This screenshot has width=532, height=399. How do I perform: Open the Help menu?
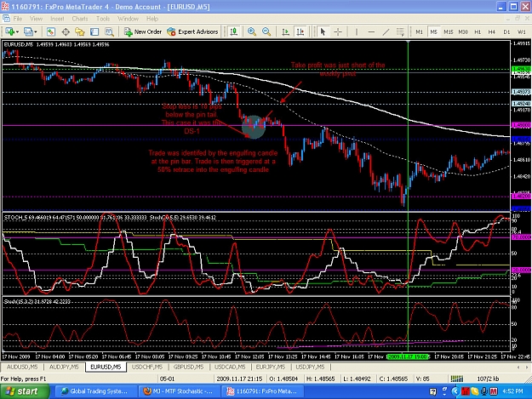click(152, 19)
